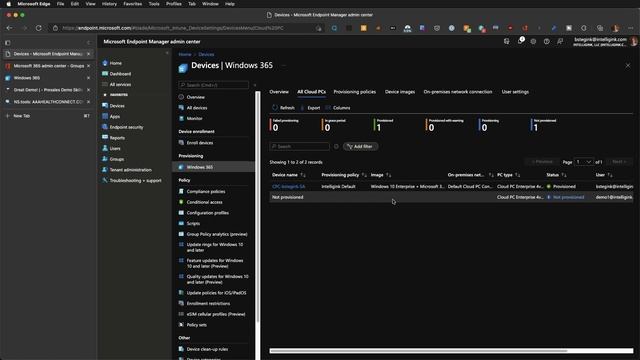640x360 pixels.
Task: Click Devices in the breadcrumb
Action: tap(206, 54)
